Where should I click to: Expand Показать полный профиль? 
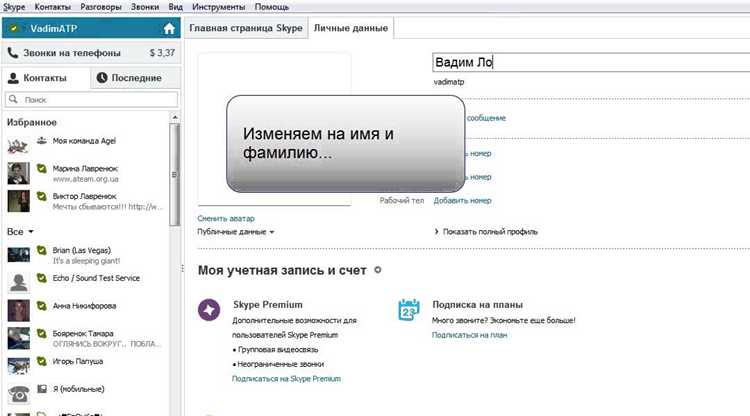click(486, 231)
